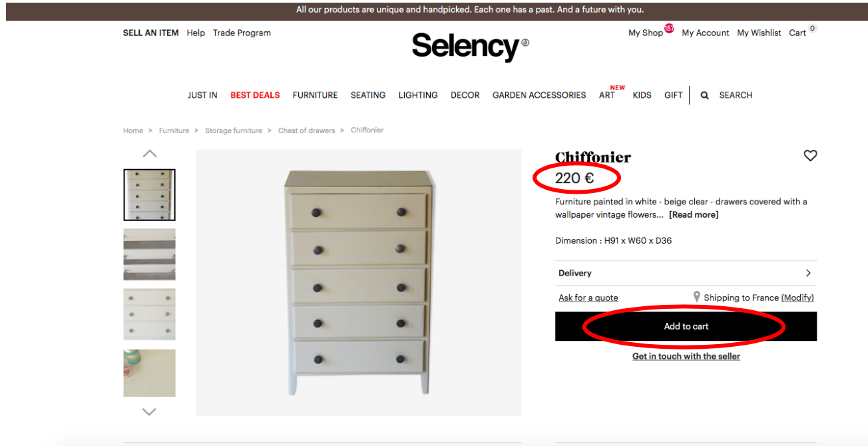868x446 pixels.
Task: Expand the Delivery section
Action: coord(686,273)
